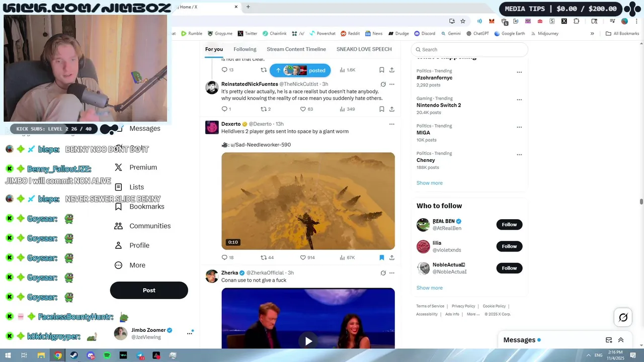Click the page vertical scrollbar thumb
The height and width of the screenshot is (362, 644).
pos(641,202)
